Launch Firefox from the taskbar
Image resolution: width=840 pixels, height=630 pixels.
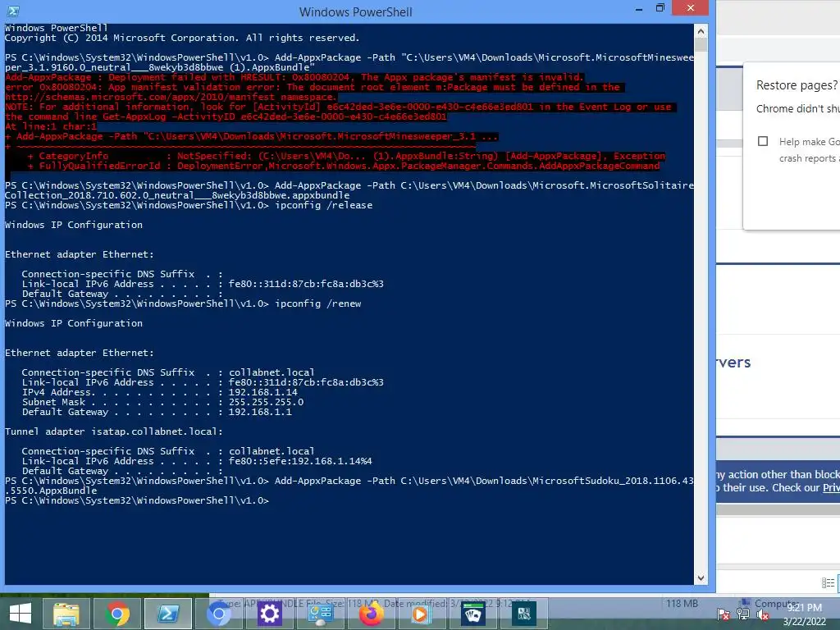(x=372, y=614)
